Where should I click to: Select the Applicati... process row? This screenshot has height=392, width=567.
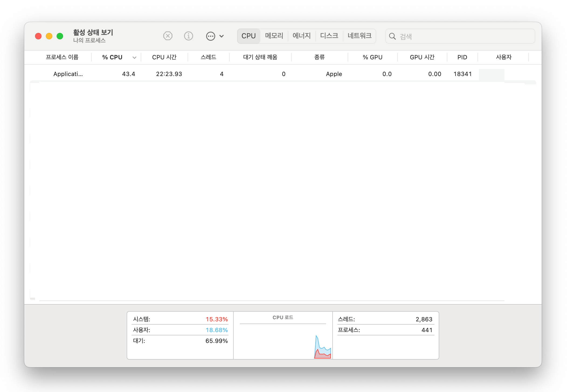[x=68, y=74]
